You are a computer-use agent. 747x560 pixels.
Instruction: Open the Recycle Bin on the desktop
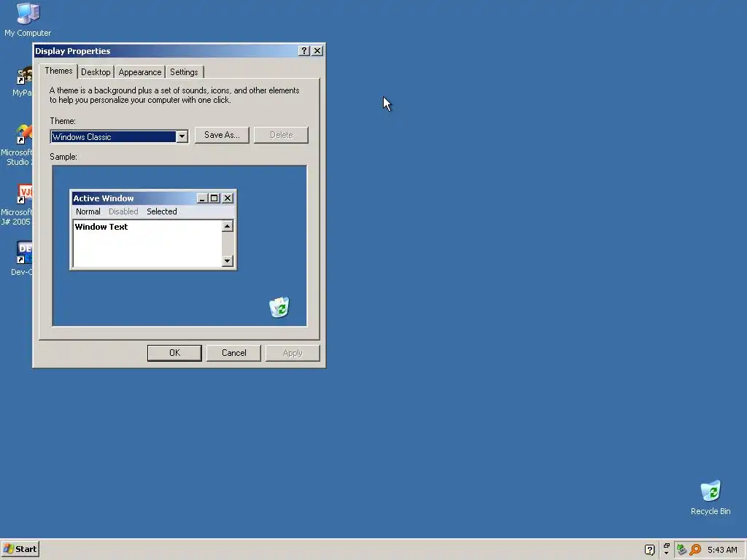[711, 497]
